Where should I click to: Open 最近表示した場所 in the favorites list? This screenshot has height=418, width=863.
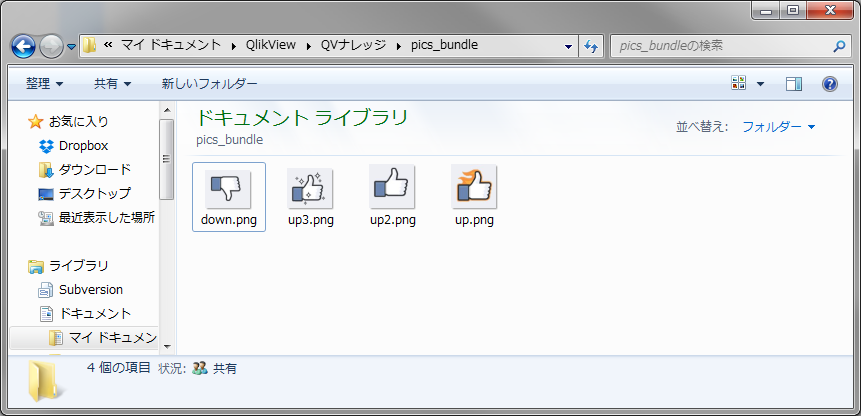coord(107,218)
